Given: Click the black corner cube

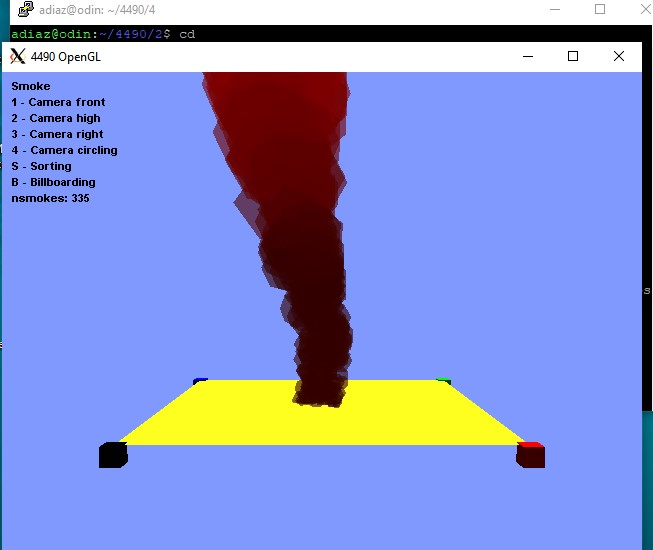Looking at the screenshot, I should point(113,455).
